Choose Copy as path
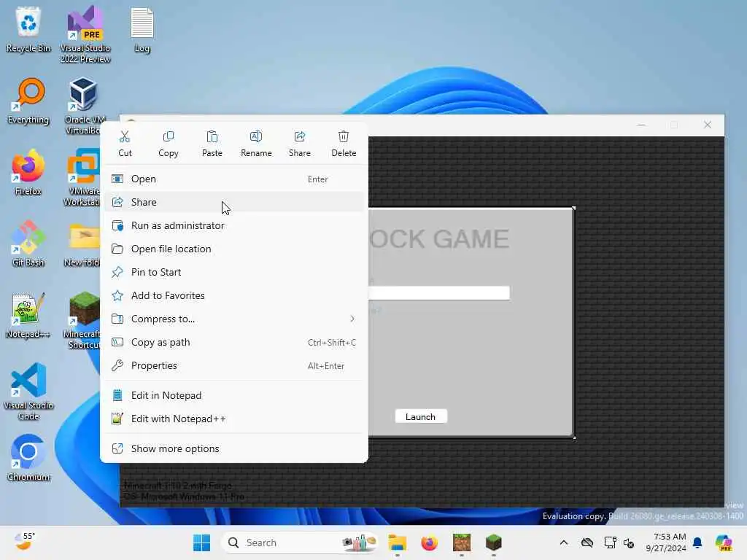This screenshot has width=747, height=560. click(234, 342)
